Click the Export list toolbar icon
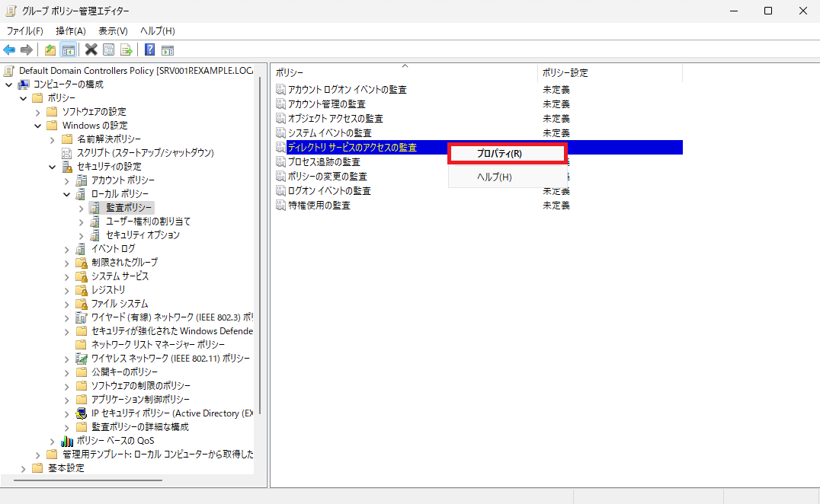Screen dimensions: 820x504 coord(126,49)
